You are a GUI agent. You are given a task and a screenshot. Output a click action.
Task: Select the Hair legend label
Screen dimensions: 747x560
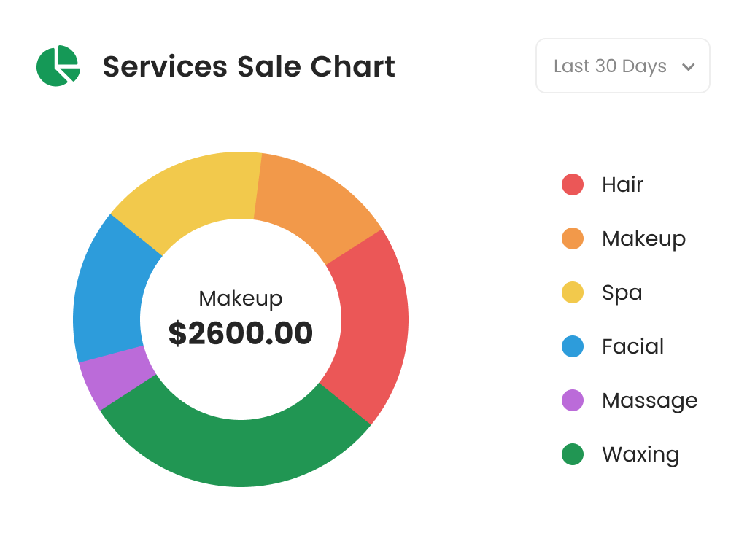click(622, 184)
